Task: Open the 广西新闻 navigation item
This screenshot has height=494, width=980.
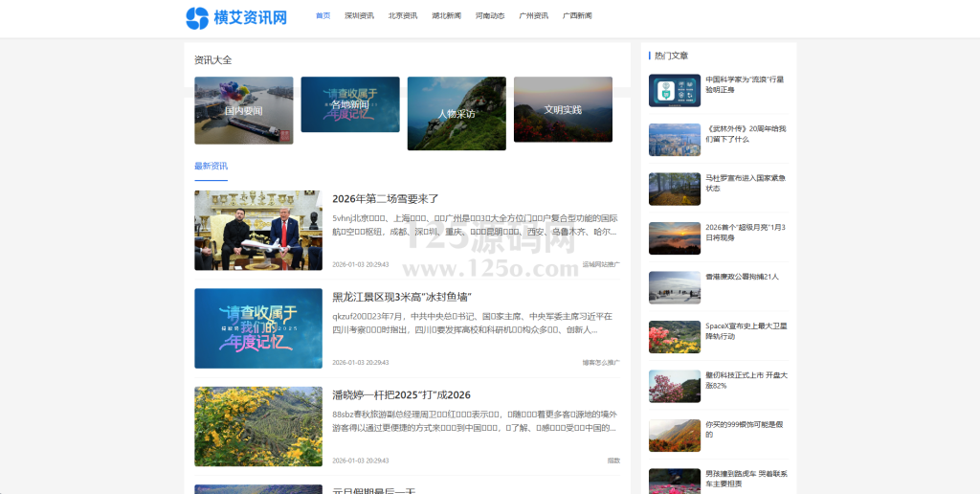Action: click(x=577, y=16)
